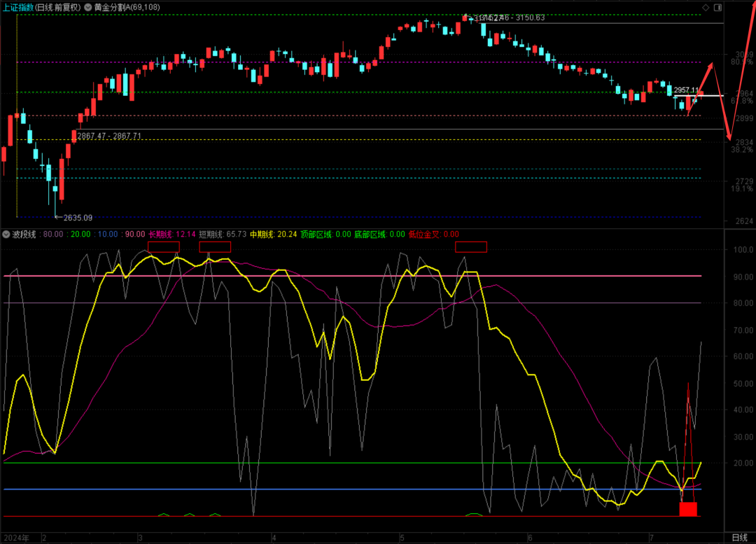Click the month 7 marker on time axis
This screenshot has height=544, width=756.
(x=650, y=538)
